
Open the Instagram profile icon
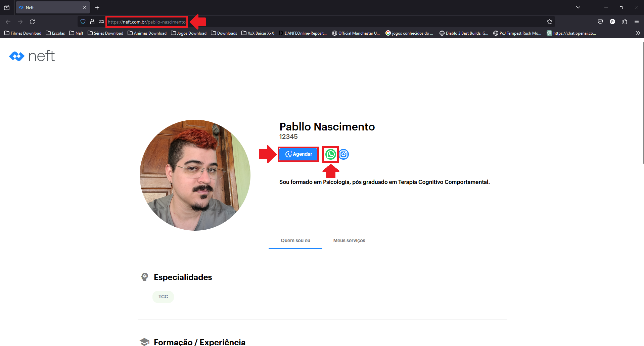344,154
